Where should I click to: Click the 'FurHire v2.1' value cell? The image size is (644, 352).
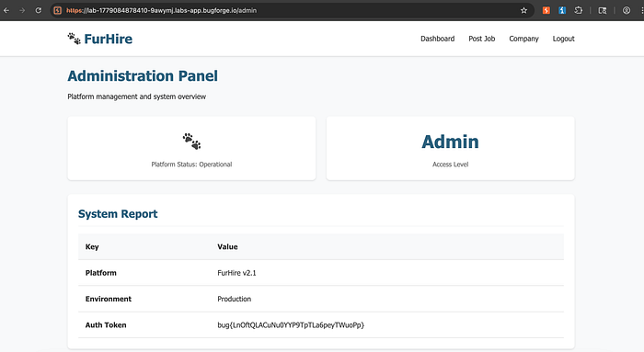pyautogui.click(x=236, y=273)
